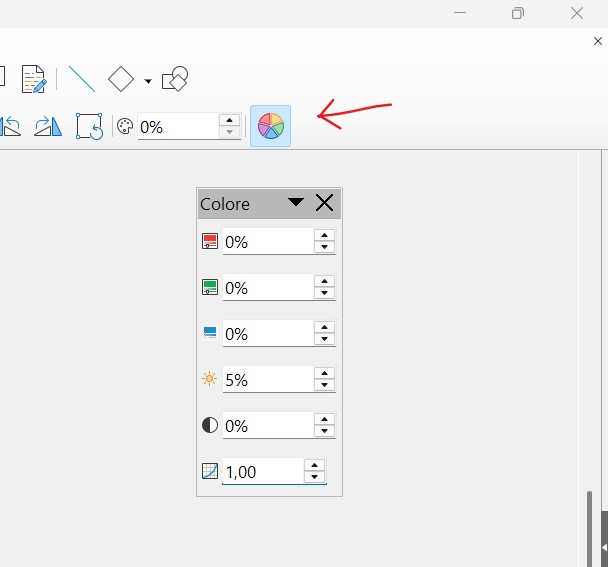Restore down the application window
Screen dimensions: 608x567
[x=518, y=13]
